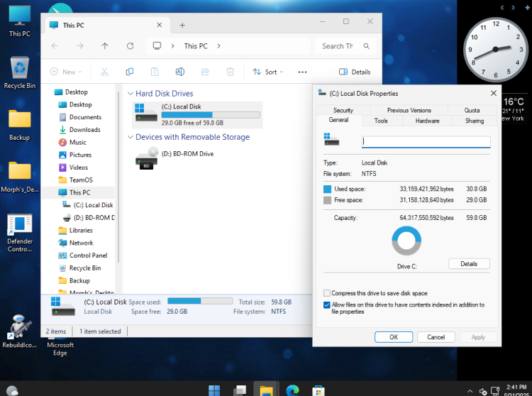Click Space used bar in details pane
This screenshot has height=396, width=532.
coord(200,301)
